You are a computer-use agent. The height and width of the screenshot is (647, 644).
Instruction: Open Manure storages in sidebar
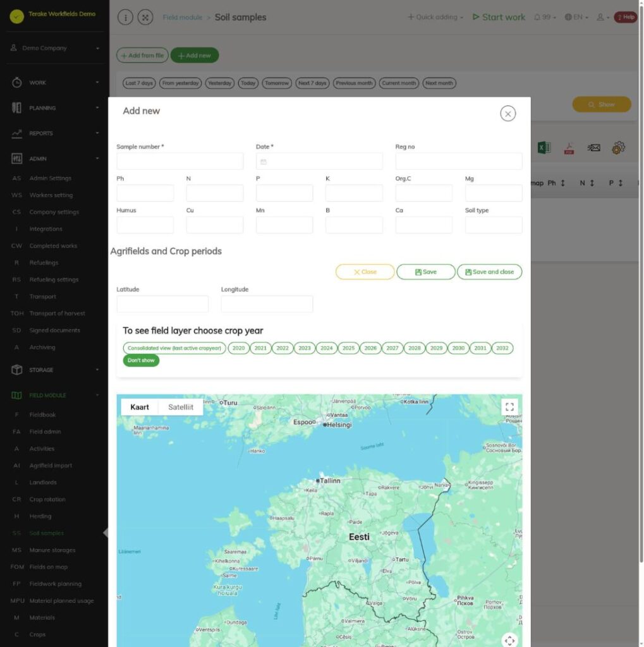click(x=52, y=550)
